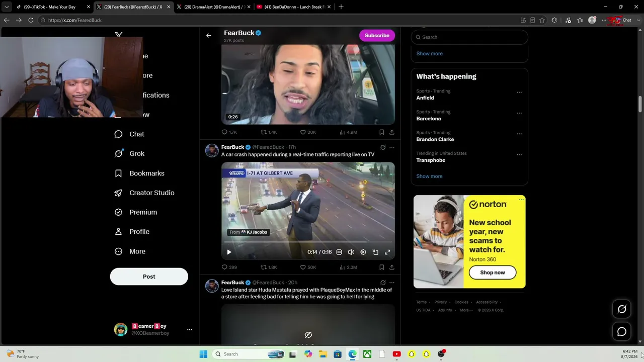Click the Post button
The height and width of the screenshot is (362, 644).
click(149, 277)
